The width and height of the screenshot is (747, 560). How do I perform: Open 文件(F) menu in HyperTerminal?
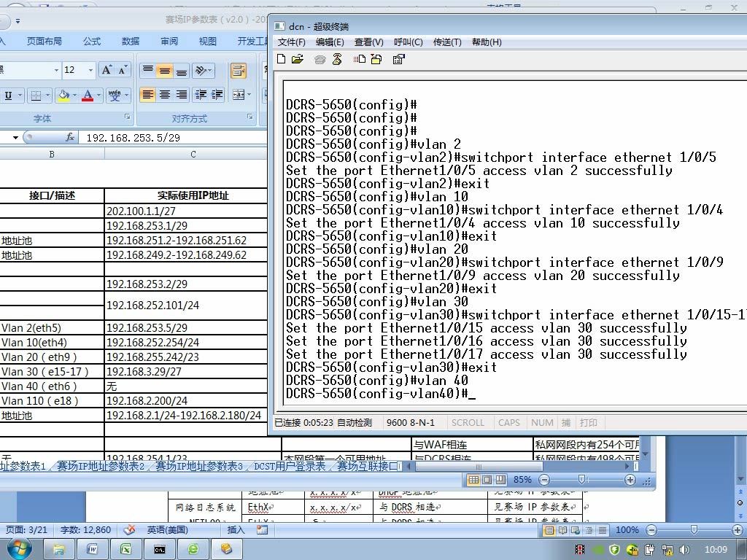pyautogui.click(x=291, y=42)
